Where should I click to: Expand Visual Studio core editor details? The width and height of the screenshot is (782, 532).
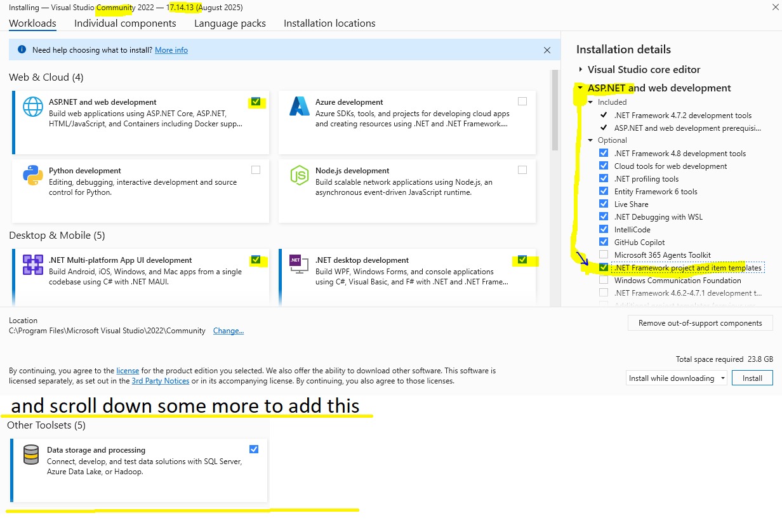[580, 69]
